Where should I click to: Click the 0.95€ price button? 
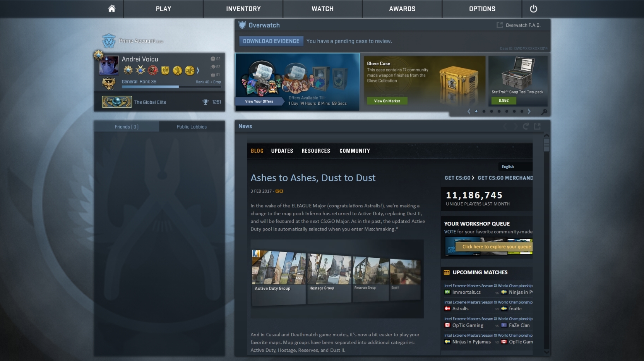coord(504,101)
